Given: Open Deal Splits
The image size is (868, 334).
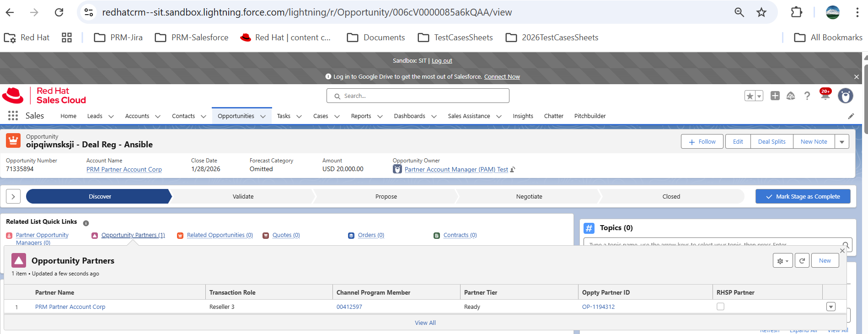Looking at the screenshot, I should click(772, 142).
